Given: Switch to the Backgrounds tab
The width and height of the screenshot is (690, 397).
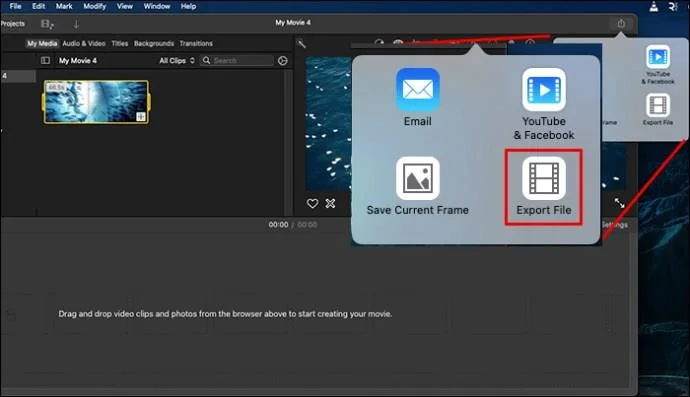Looking at the screenshot, I should click(x=154, y=43).
